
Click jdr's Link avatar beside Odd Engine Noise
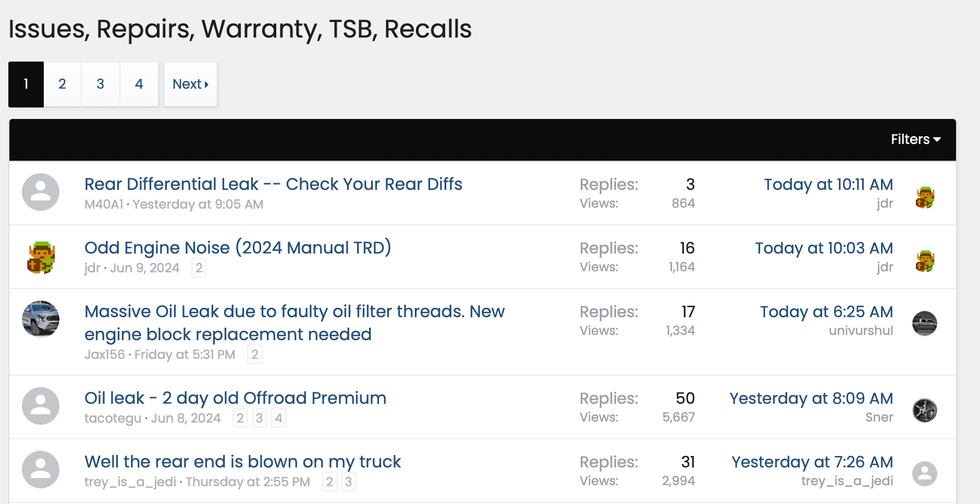[41, 257]
